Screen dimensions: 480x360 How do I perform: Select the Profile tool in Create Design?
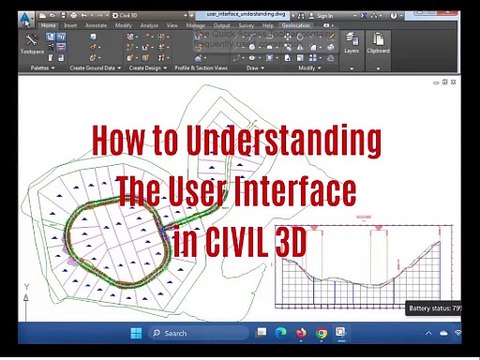146,47
